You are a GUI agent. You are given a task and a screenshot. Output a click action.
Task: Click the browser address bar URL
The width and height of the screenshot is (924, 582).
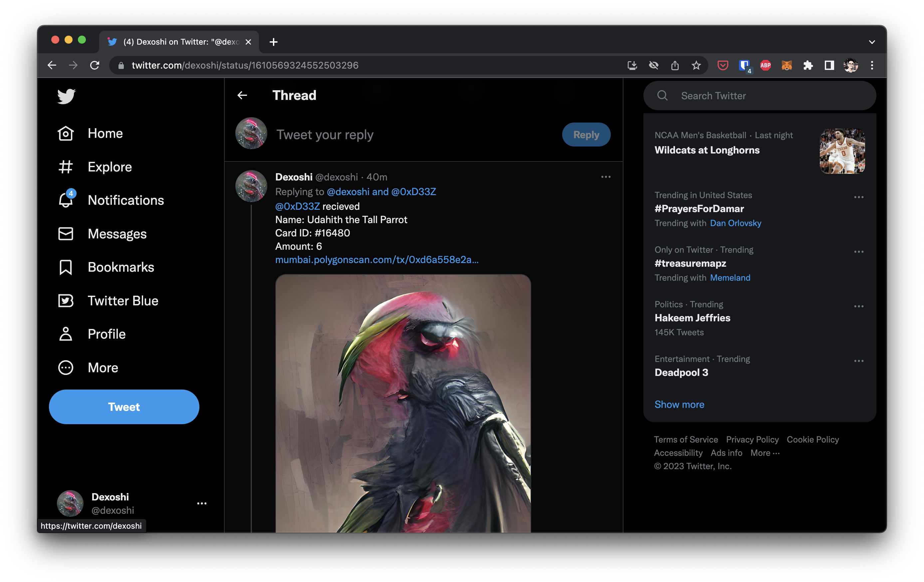pyautogui.click(x=245, y=65)
